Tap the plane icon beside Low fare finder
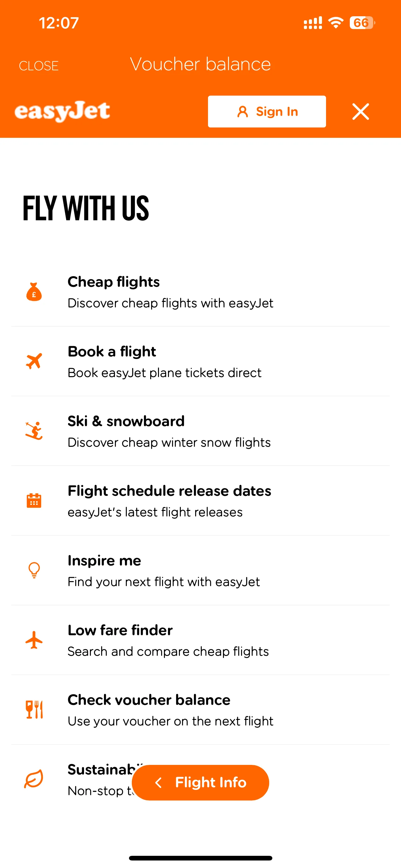 pos(34,640)
